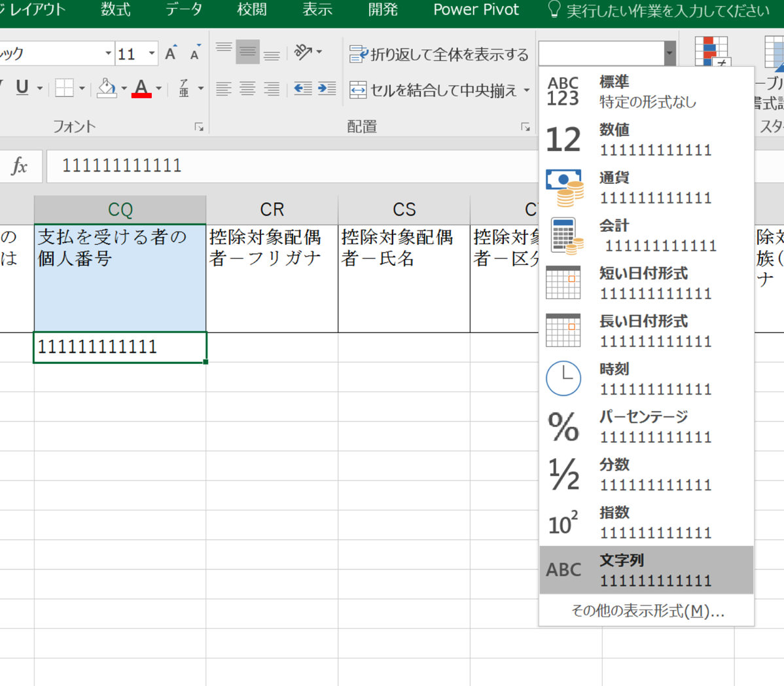Open その他の表示形式(M)... link

click(647, 611)
